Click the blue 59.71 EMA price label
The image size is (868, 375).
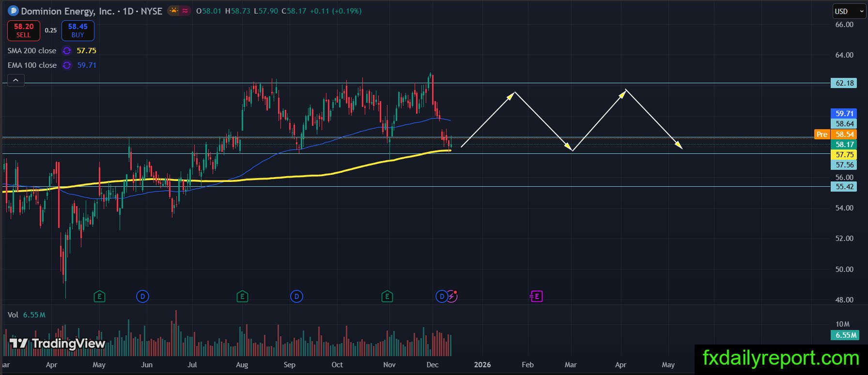(x=844, y=114)
